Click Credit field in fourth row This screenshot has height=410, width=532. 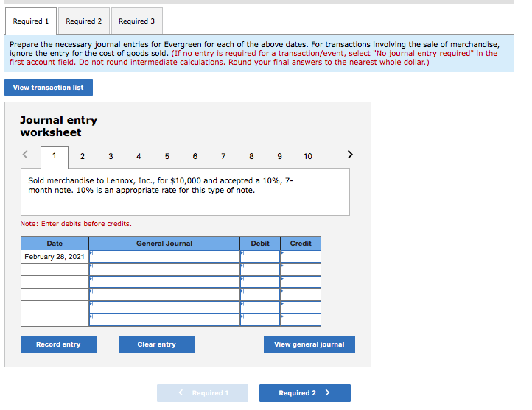301,294
